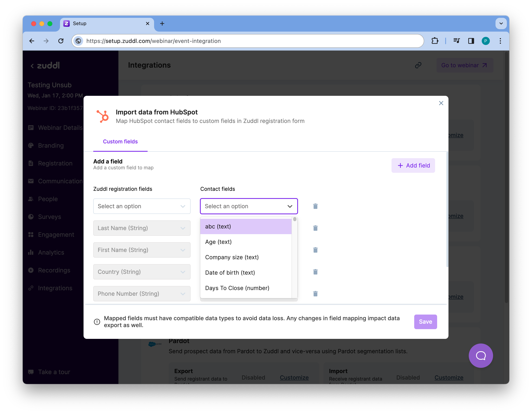The height and width of the screenshot is (414, 532).
Task: Open Communication in sidebar
Action: 56,181
